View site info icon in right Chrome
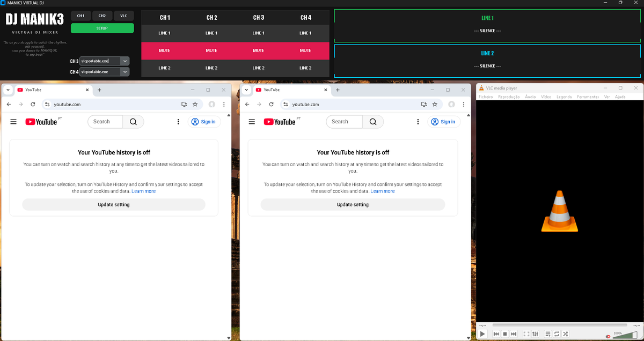The image size is (644, 341). coord(285,105)
